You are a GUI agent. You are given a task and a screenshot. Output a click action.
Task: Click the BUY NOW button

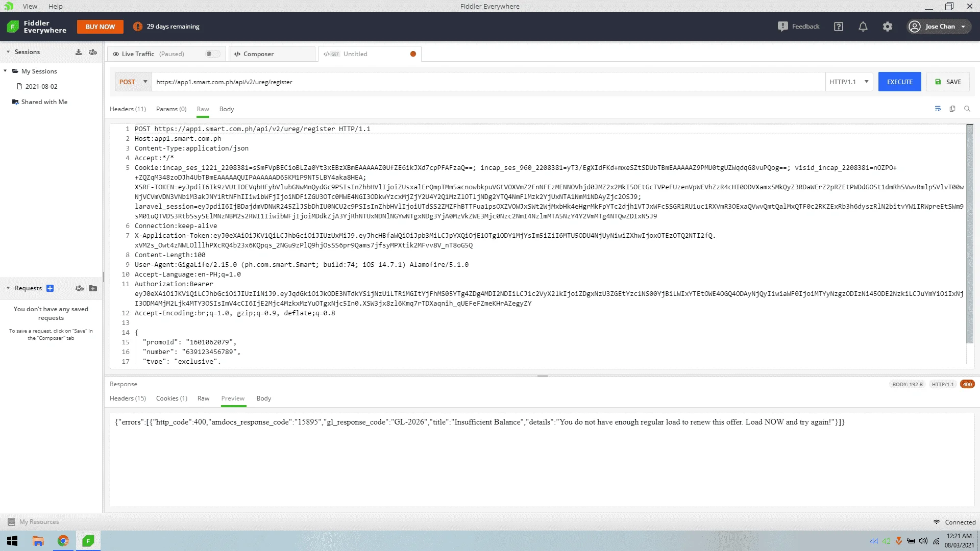pos(100,27)
